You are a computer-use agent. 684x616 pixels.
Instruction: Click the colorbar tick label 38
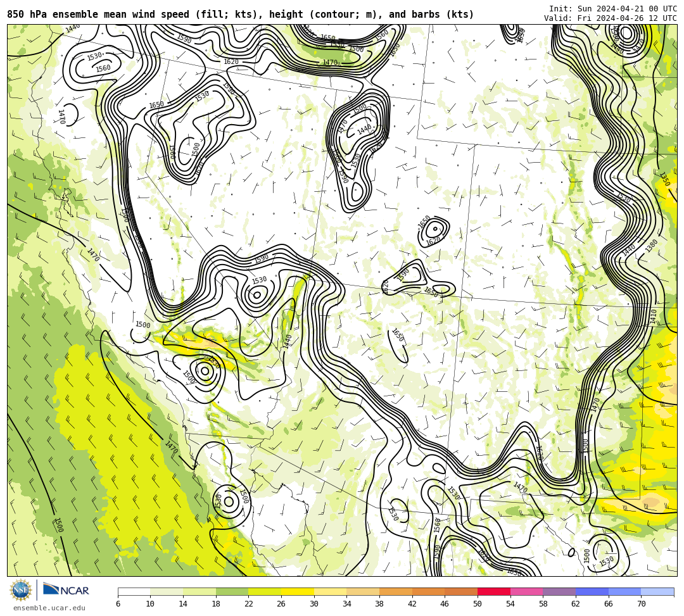[379, 604]
